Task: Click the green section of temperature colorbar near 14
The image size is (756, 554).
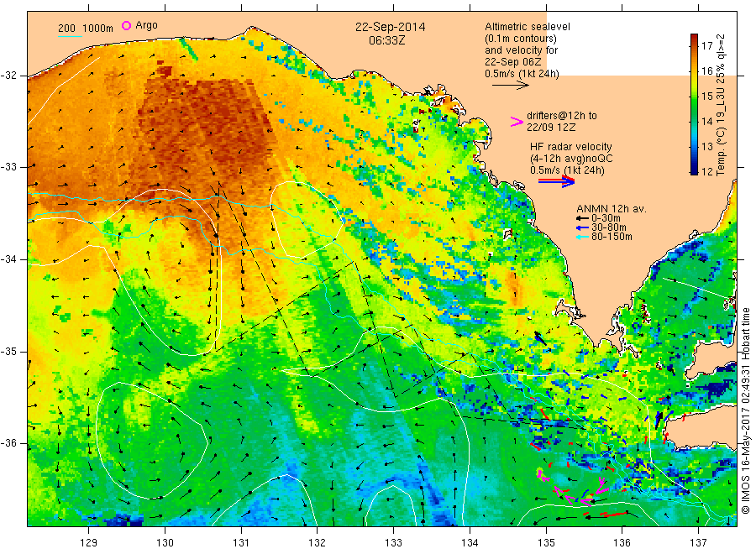Action: coord(695,120)
